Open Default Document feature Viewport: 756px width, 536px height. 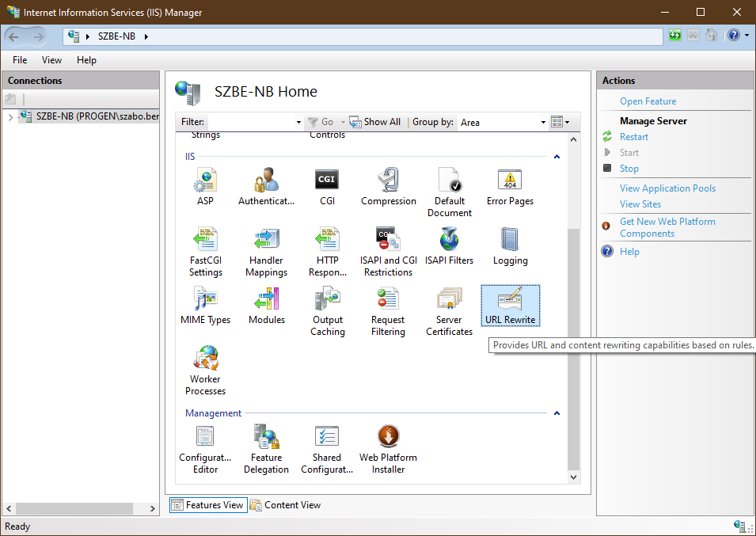coord(450,192)
